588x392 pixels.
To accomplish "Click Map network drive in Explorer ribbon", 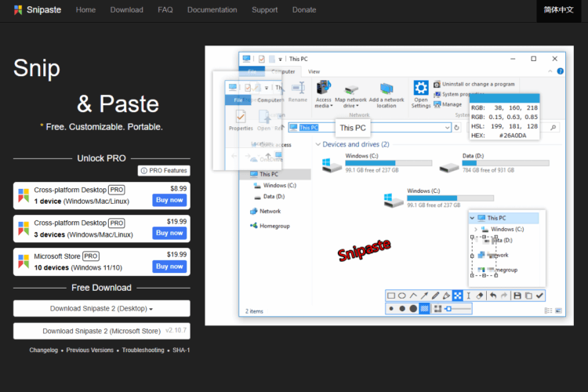I will coord(350,96).
